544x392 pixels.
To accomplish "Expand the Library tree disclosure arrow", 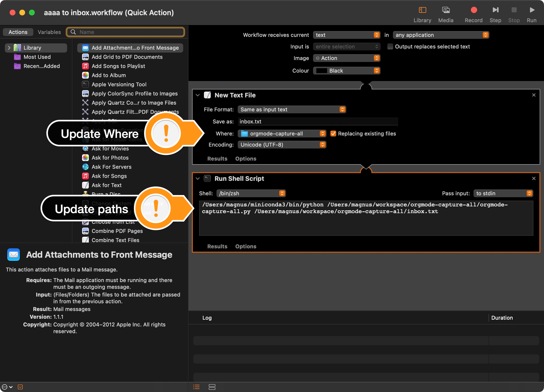I will 9,48.
